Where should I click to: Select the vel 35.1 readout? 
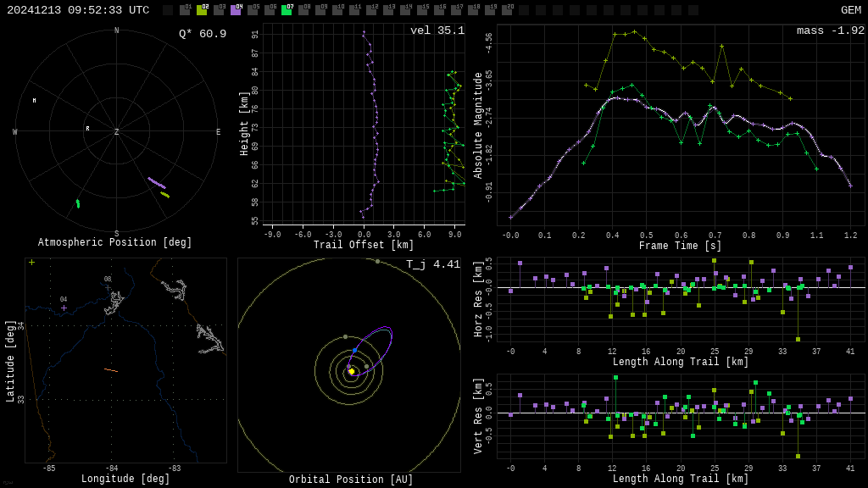[437, 31]
